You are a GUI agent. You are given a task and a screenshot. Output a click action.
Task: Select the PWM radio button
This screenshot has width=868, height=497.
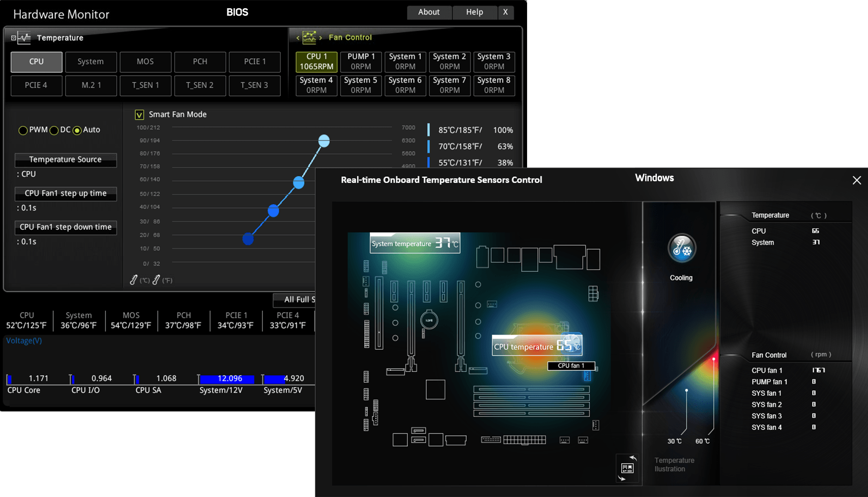pyautogui.click(x=23, y=130)
